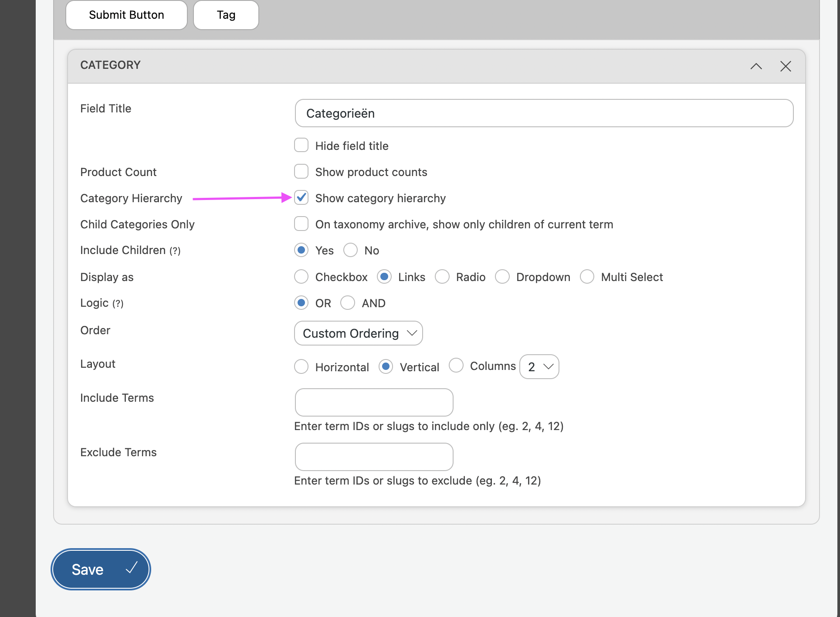
Task: Enable Show product counts checkbox
Action: click(x=302, y=172)
